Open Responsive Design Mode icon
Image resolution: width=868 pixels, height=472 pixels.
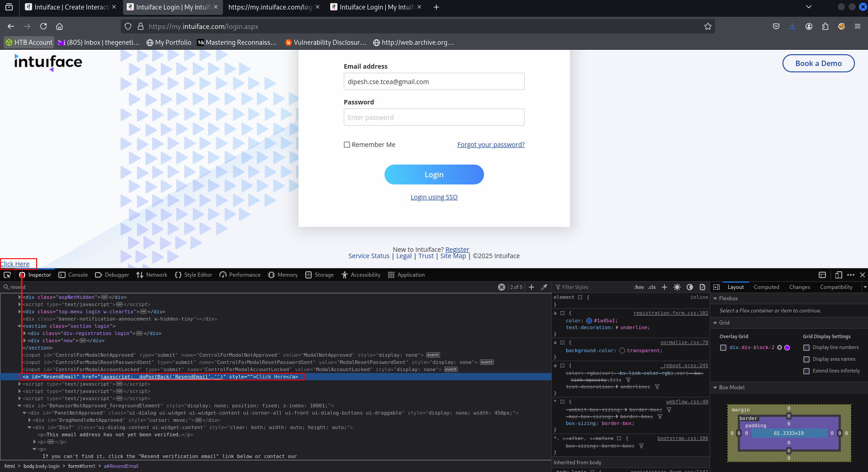[838, 275]
